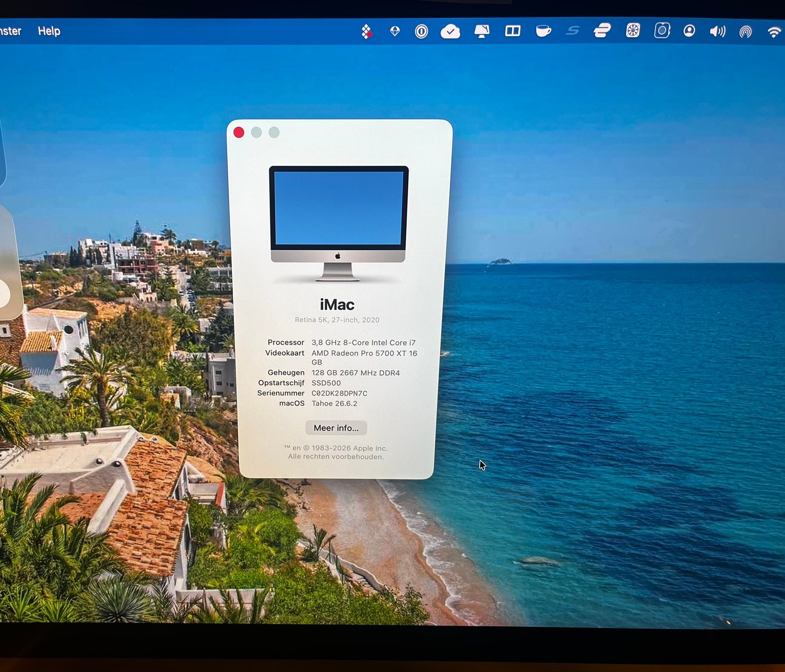Open the split-window tiling icon
Viewport: 785px width, 672px height.
click(x=512, y=31)
